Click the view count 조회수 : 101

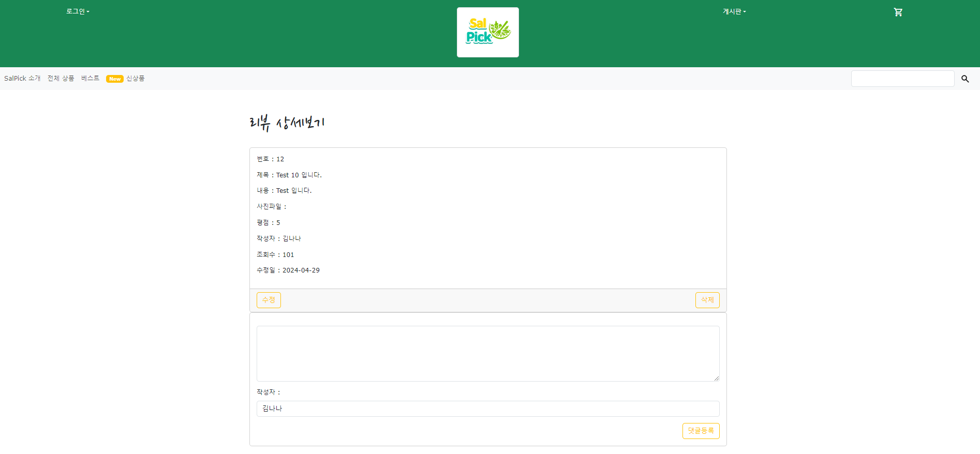pos(275,255)
